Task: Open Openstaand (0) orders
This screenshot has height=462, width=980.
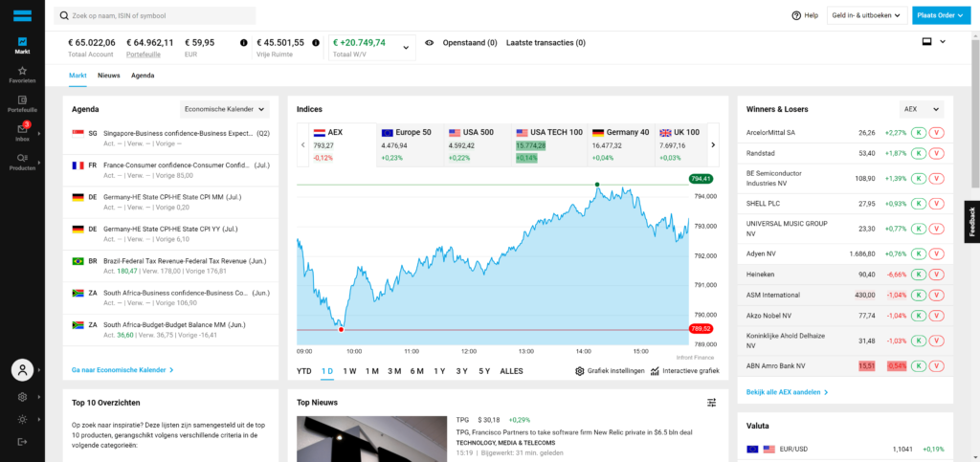Action: tap(470, 43)
